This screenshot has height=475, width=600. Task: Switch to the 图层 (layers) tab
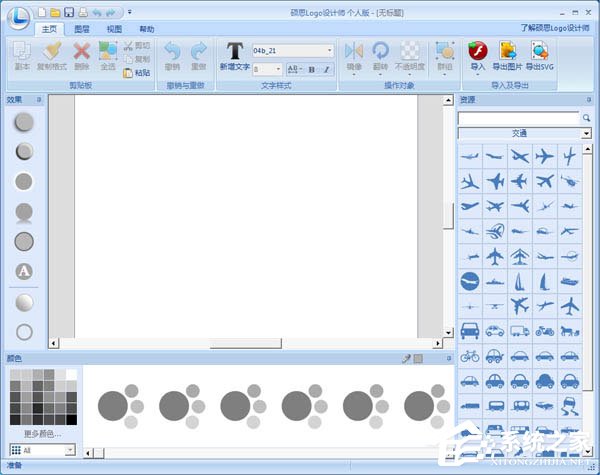82,29
